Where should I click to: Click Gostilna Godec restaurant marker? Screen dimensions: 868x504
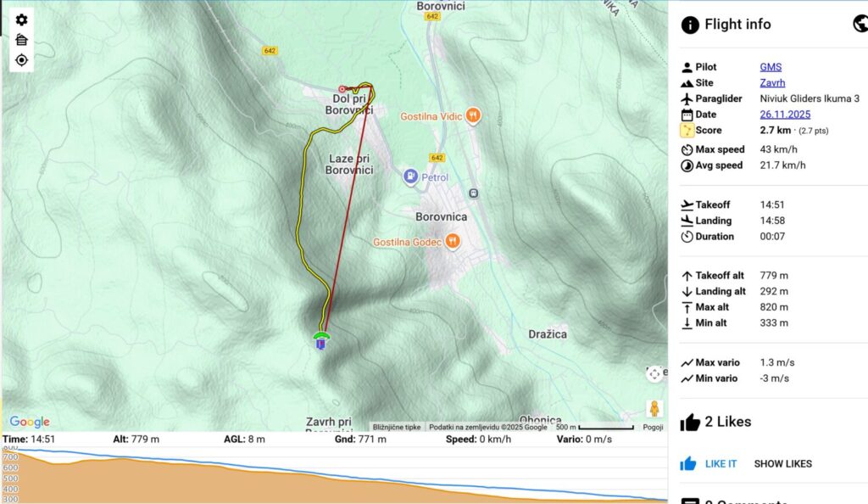453,242
